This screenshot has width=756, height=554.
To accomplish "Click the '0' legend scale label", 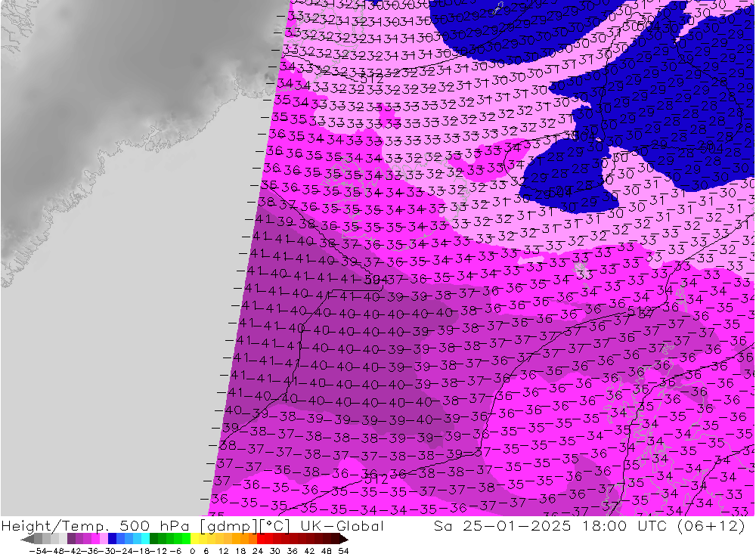I will [192, 551].
